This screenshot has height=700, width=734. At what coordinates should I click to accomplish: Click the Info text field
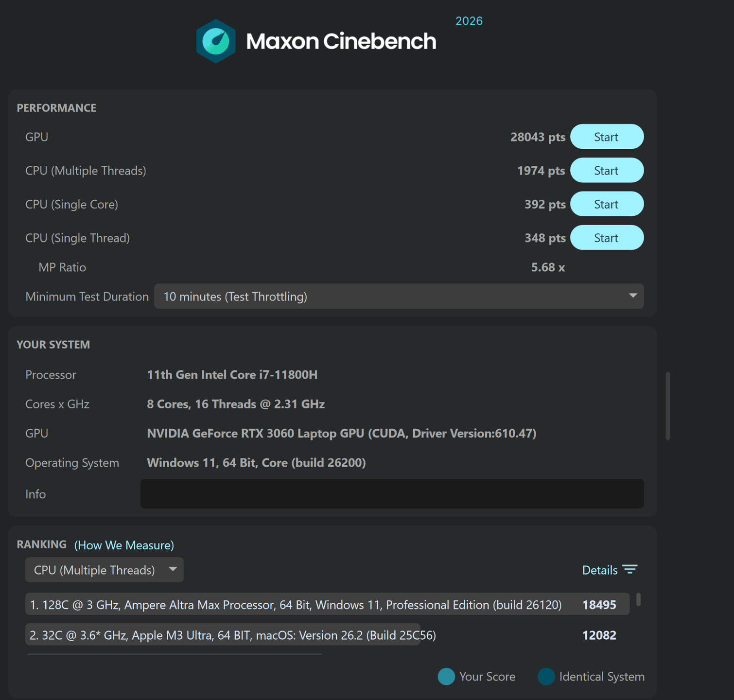392,494
